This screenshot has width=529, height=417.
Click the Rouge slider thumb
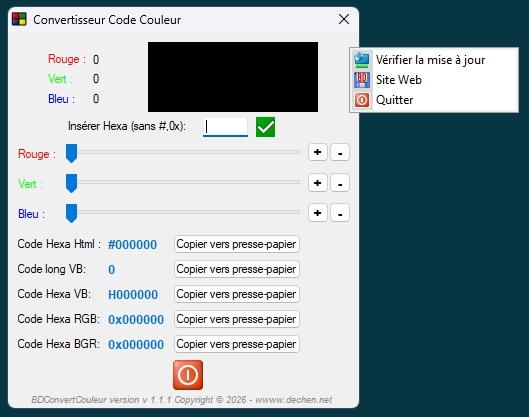(x=71, y=154)
